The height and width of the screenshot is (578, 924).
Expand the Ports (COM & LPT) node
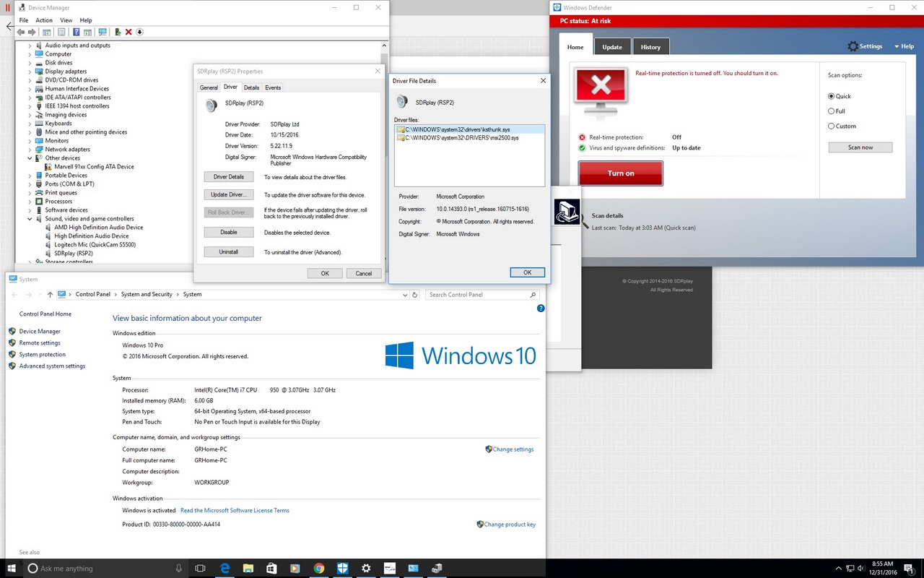pos(30,184)
